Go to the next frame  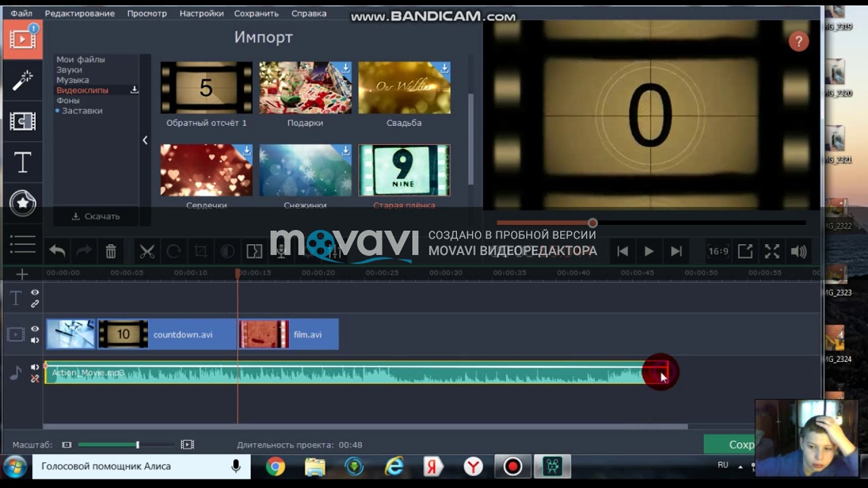pyautogui.click(x=676, y=251)
